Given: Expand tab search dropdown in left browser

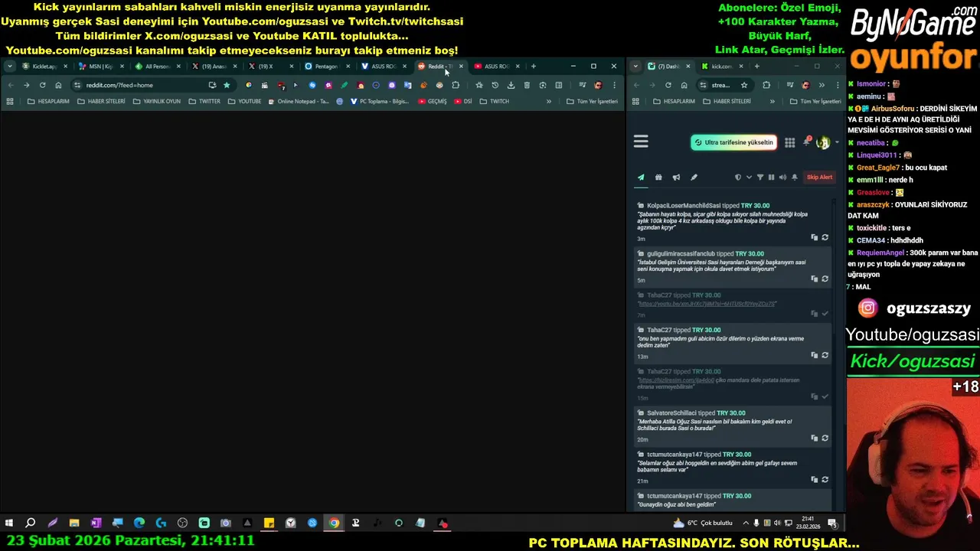Looking at the screenshot, I should coord(9,67).
